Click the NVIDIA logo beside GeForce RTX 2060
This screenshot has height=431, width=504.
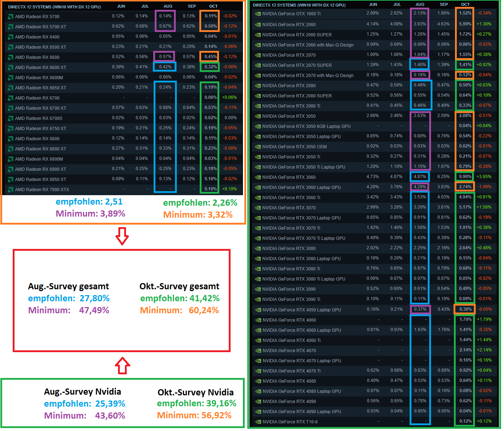click(x=258, y=25)
